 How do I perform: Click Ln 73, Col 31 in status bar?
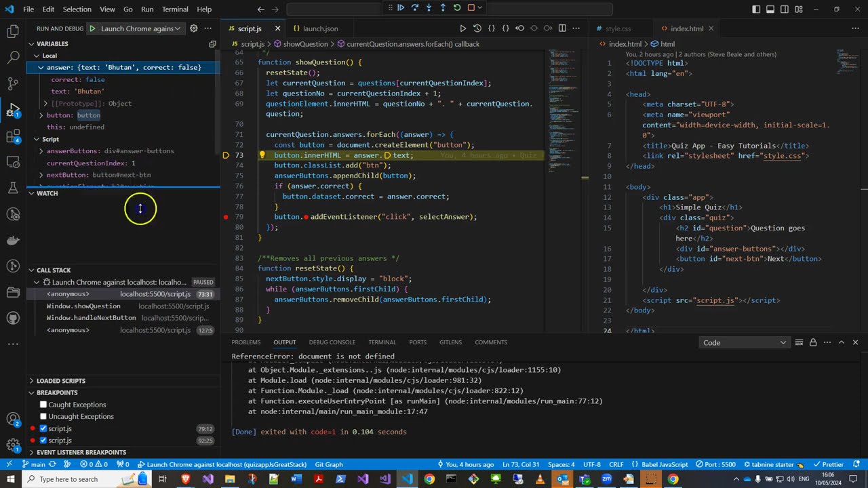[521, 464]
